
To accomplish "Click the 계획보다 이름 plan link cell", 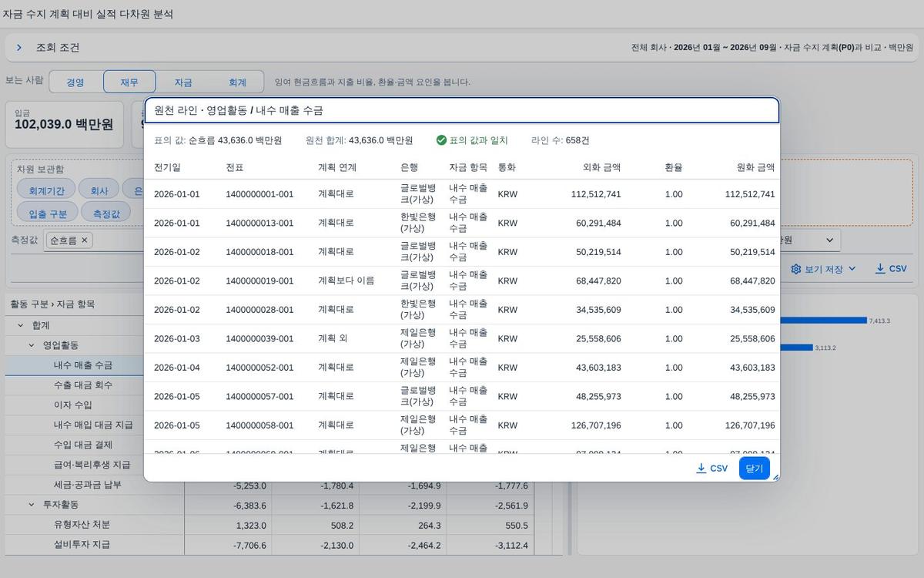I will pos(346,281).
